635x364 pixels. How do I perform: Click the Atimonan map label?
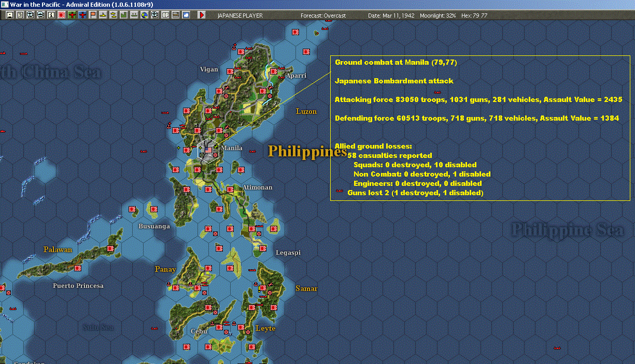(258, 187)
